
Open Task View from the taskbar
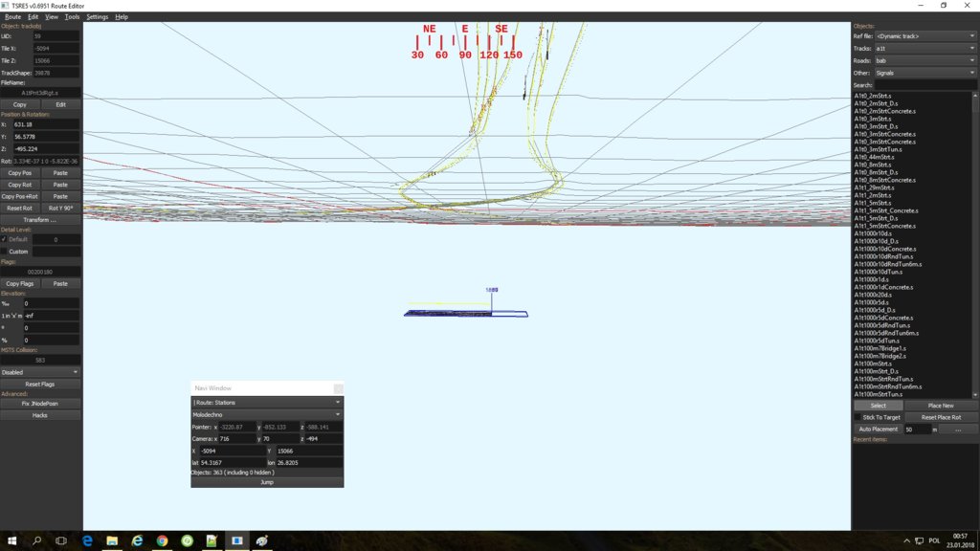point(62,540)
